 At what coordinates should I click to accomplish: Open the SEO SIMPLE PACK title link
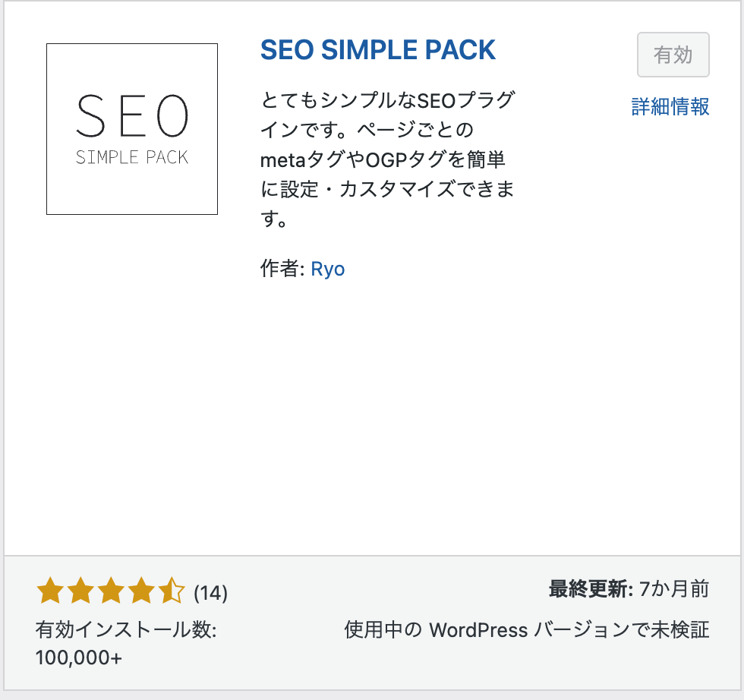[x=378, y=50]
